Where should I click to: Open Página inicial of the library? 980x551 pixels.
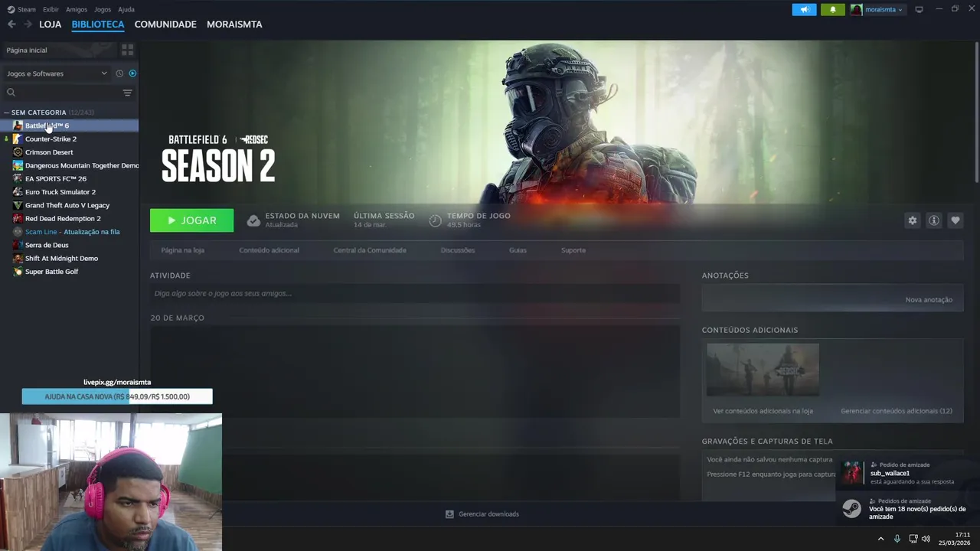[x=60, y=50]
